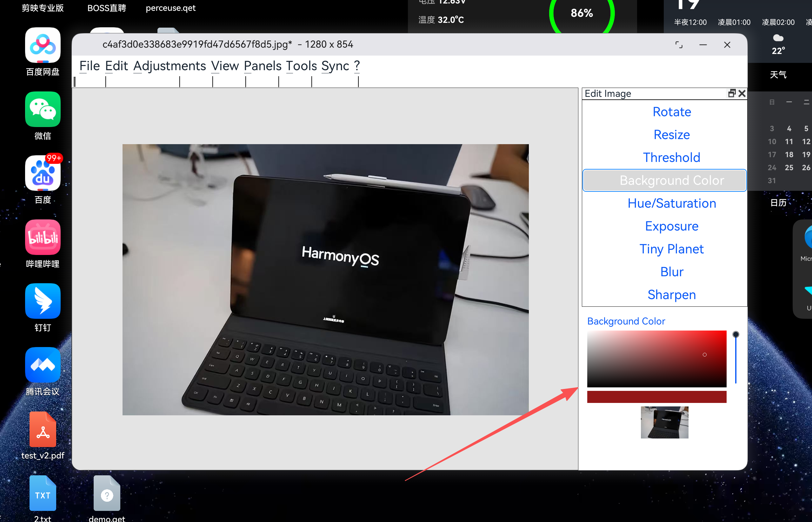
Task: Close the Edit Image panel
Action: [x=742, y=93]
